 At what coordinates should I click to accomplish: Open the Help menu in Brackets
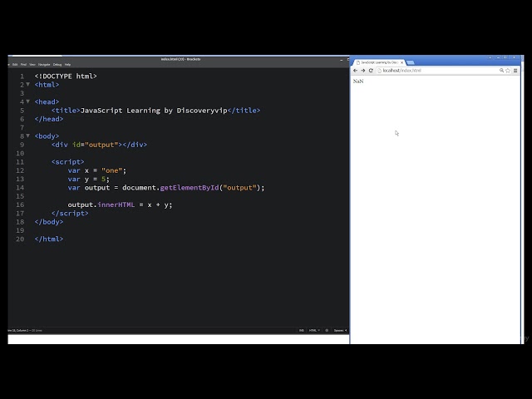point(67,65)
